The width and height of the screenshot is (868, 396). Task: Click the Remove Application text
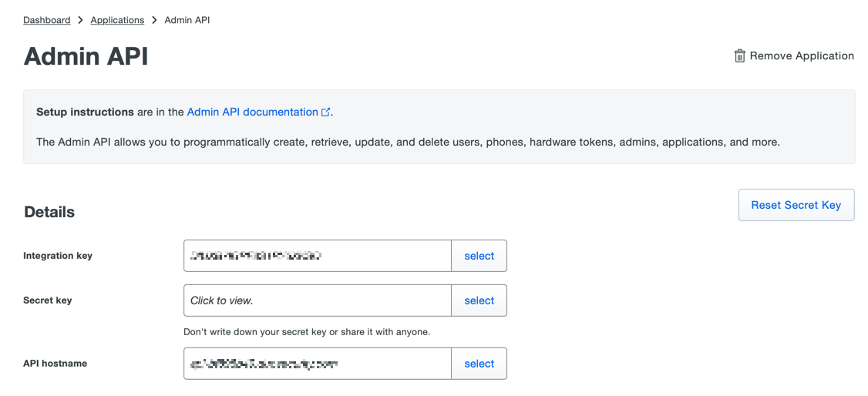(802, 55)
